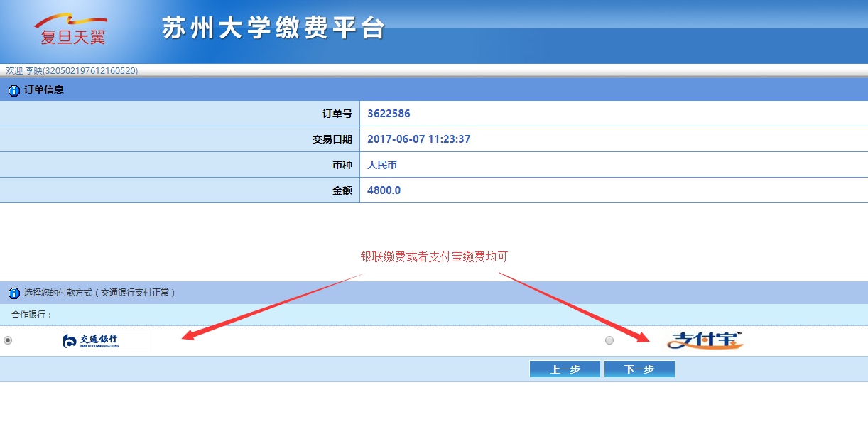Click the order number value 3622586
This screenshot has width=868, height=444.
(389, 114)
